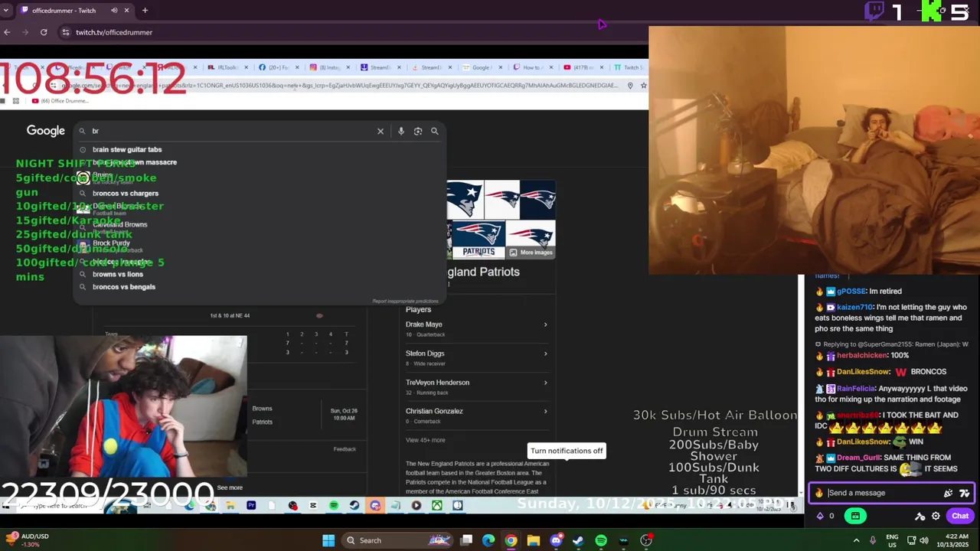The width and height of the screenshot is (980, 551).
Task: Click the purple Chat send button
Action: 960,516
